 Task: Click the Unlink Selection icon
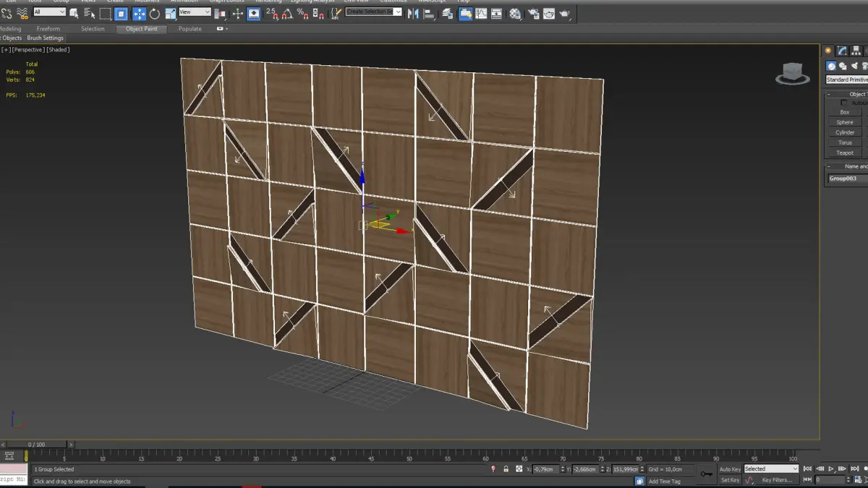(x=6, y=13)
